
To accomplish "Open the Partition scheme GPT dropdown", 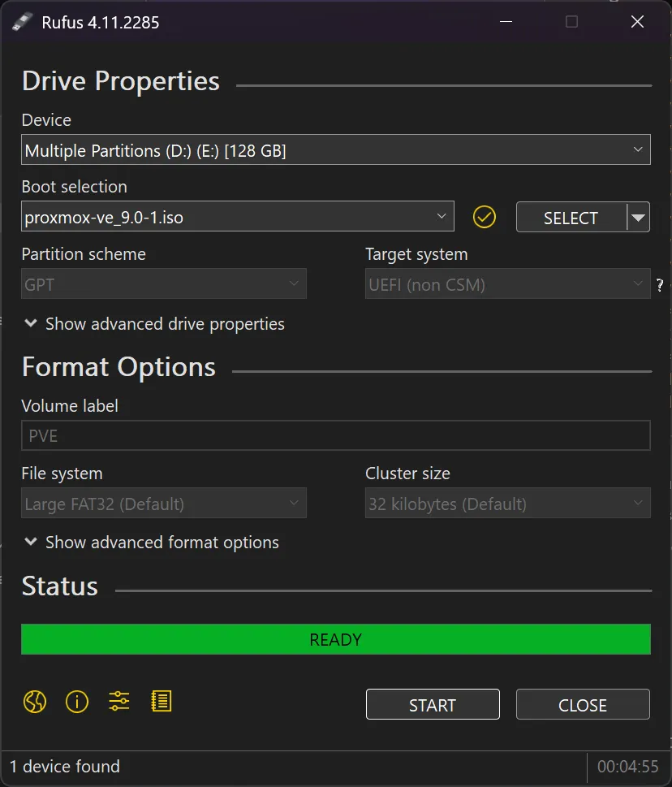I will pyautogui.click(x=164, y=285).
